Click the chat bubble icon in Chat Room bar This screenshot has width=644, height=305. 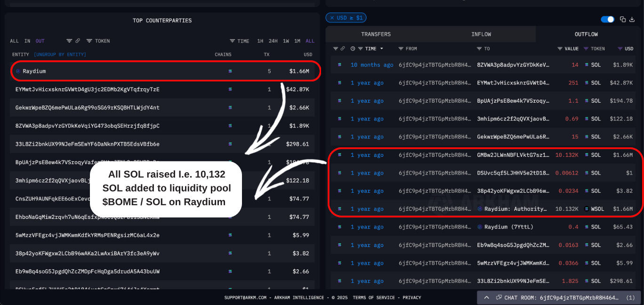pyautogui.click(x=499, y=297)
